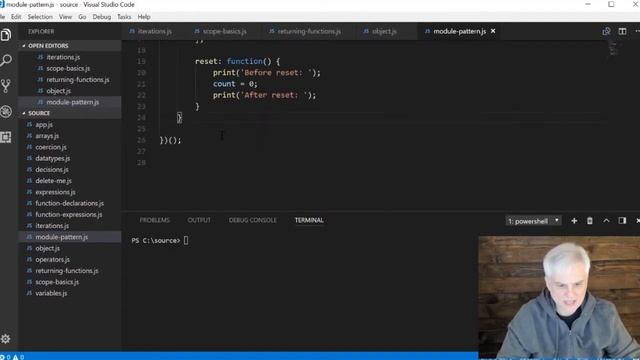Create a new terminal with plus icon
This screenshot has height=360, width=640.
tap(574, 221)
